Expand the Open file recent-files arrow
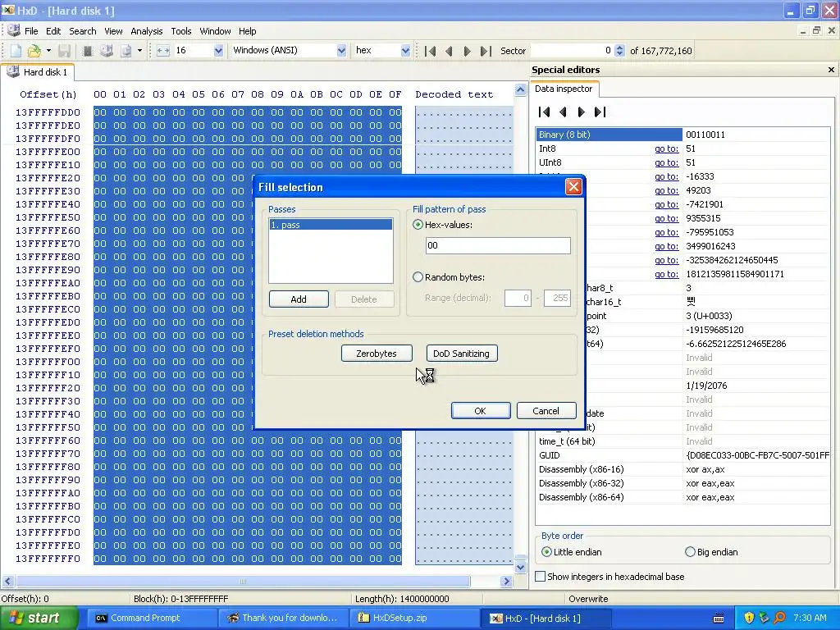The height and width of the screenshot is (630, 840). [48, 51]
